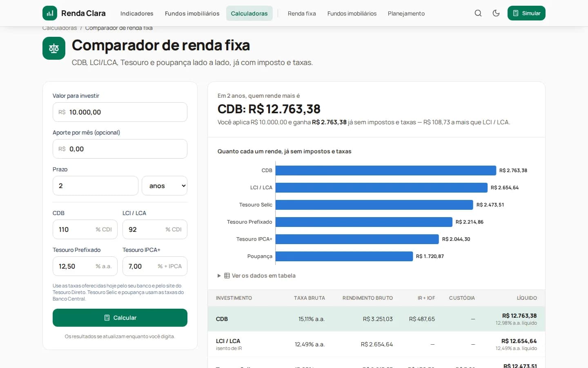Click the table icon beside Ver os dados
Viewport: 588px width, 368px height.
coord(227,276)
